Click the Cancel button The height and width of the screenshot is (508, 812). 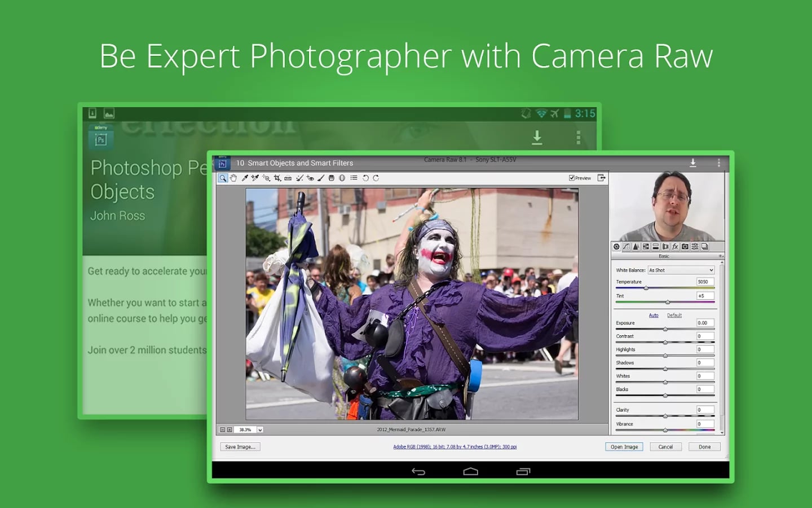pyautogui.click(x=665, y=446)
